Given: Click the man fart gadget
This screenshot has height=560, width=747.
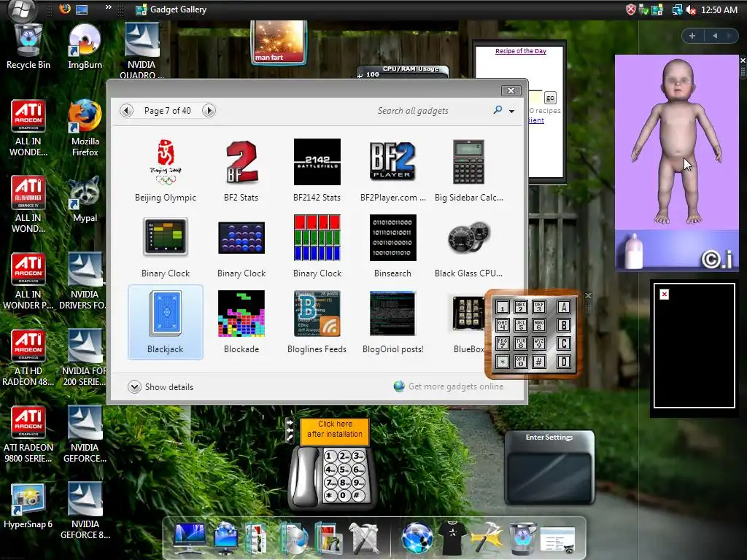Looking at the screenshot, I should [279, 42].
